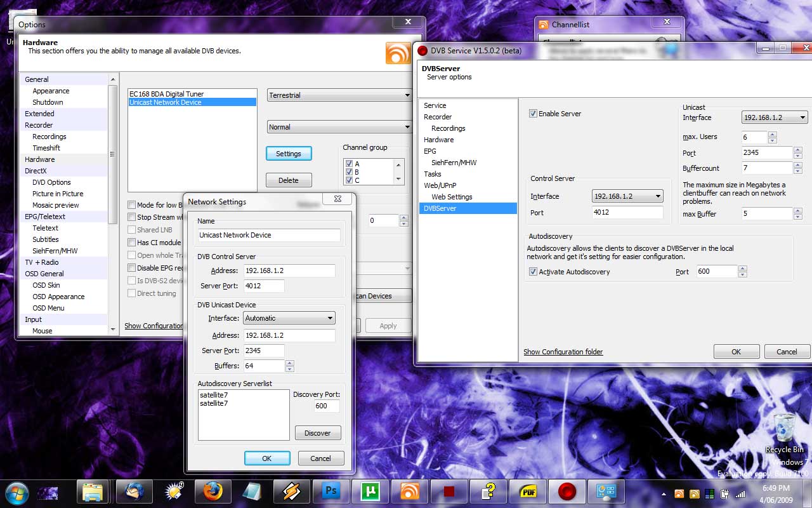This screenshot has width=812, height=508.
Task: Click the Winamp taskbar icon
Action: pos(291,491)
